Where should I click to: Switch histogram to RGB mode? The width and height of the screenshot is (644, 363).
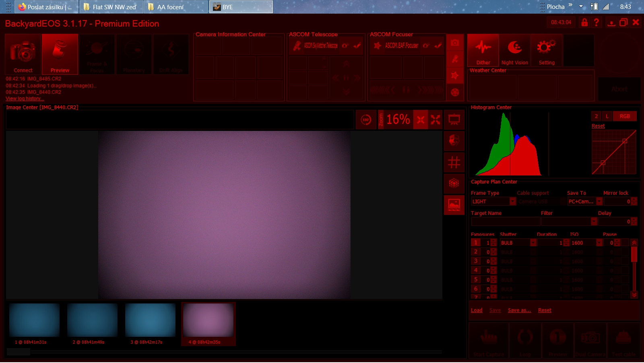(625, 116)
